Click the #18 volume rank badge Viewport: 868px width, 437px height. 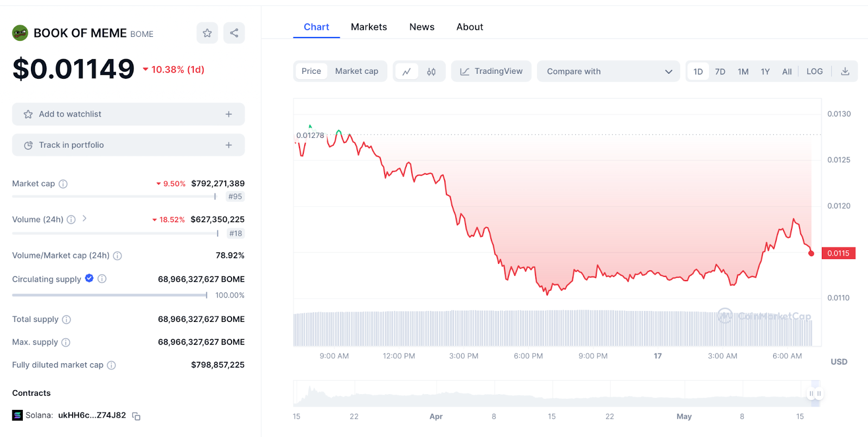pyautogui.click(x=235, y=233)
